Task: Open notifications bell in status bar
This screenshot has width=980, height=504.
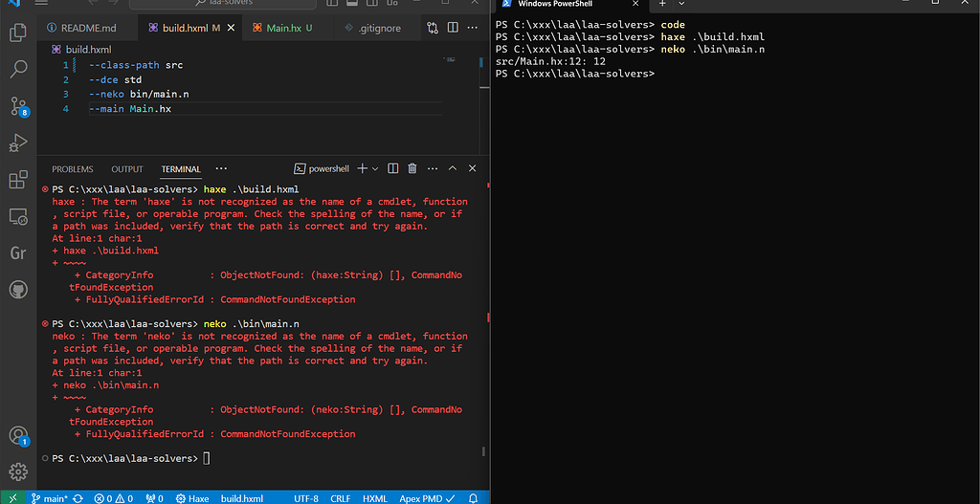Action: [473, 498]
